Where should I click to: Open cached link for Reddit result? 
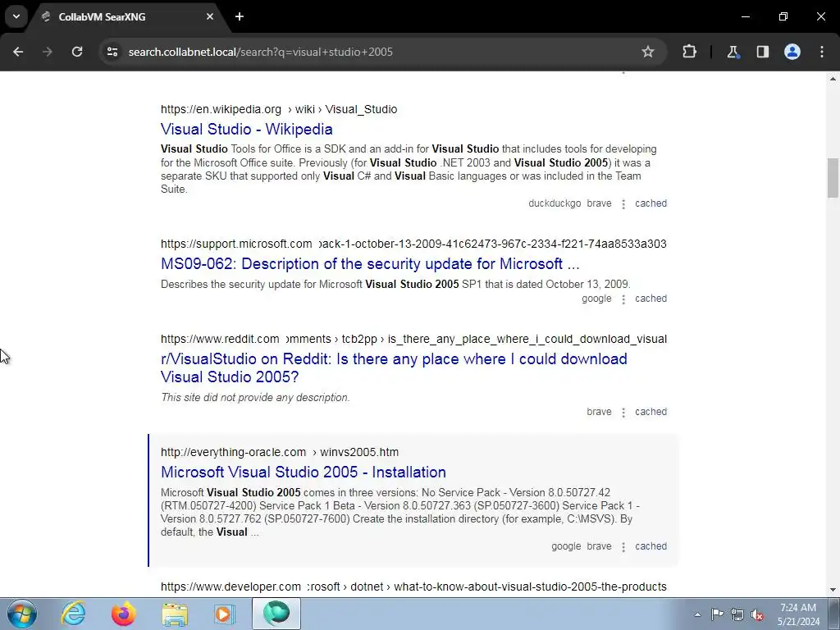(651, 412)
